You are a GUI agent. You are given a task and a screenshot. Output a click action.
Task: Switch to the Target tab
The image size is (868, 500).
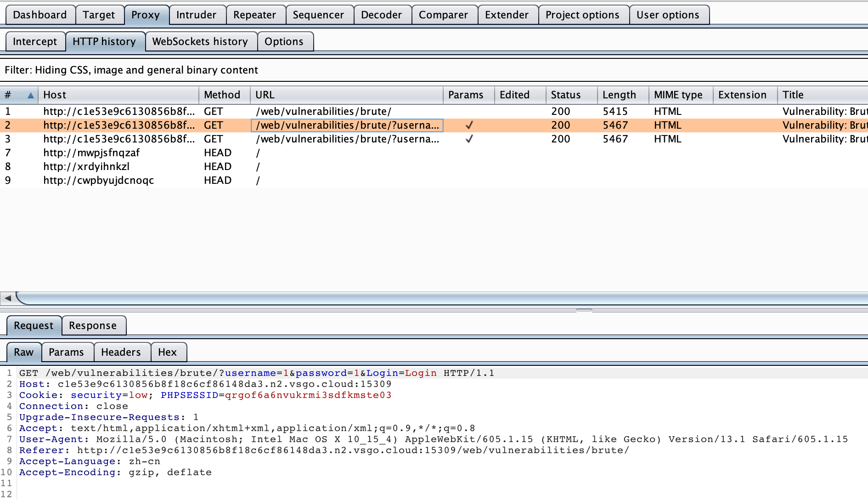[x=99, y=15]
